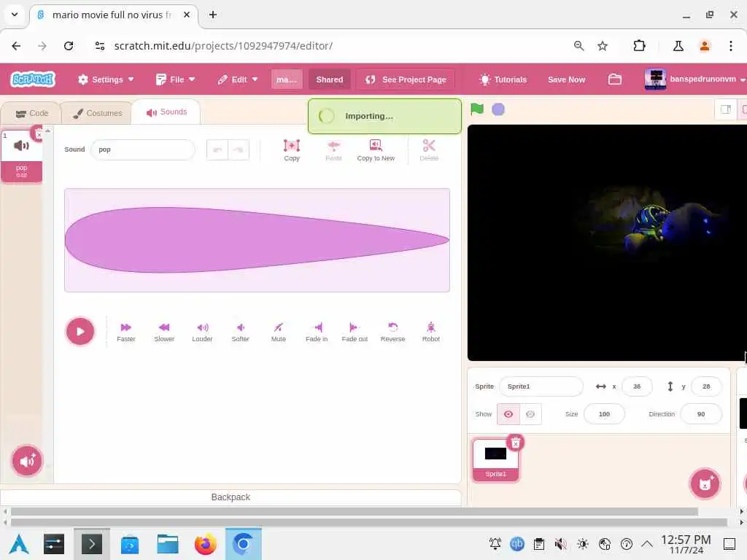The height and width of the screenshot is (560, 747).
Task: Click the green flag to start
Action: tap(477, 109)
